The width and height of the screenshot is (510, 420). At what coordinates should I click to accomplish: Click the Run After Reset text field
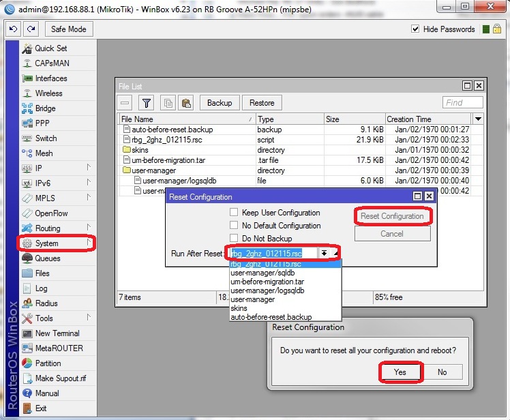(273, 254)
